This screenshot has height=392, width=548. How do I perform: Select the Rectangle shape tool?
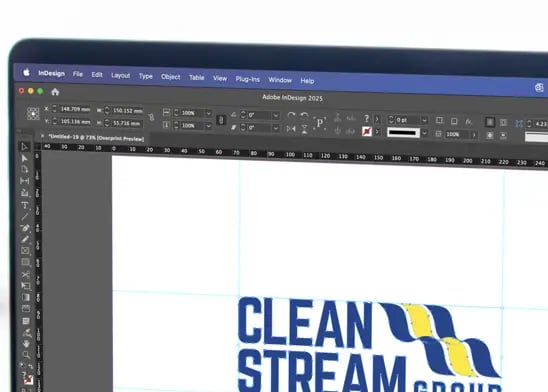26,262
